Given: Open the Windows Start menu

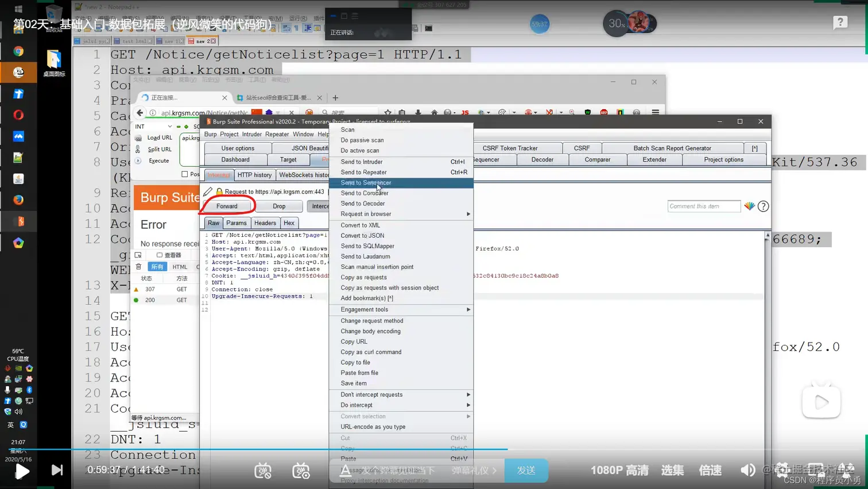Looking at the screenshot, I should coord(18,9).
